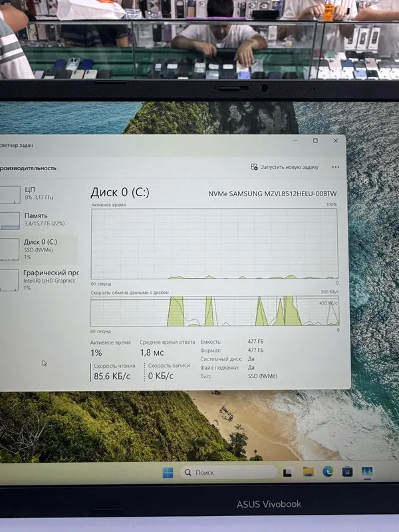This screenshot has height=532, width=399.
Task: Launch Microsoft Edge from the taskbar
Action: tap(328, 471)
